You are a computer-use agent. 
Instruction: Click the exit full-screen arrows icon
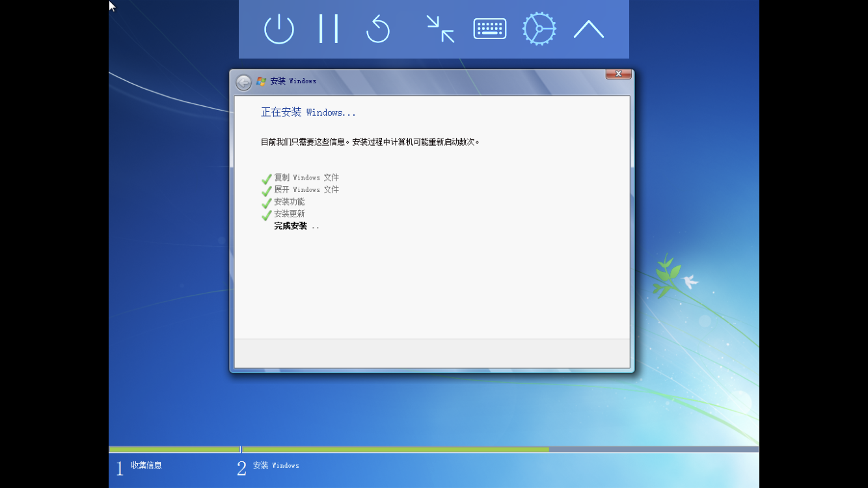441,29
